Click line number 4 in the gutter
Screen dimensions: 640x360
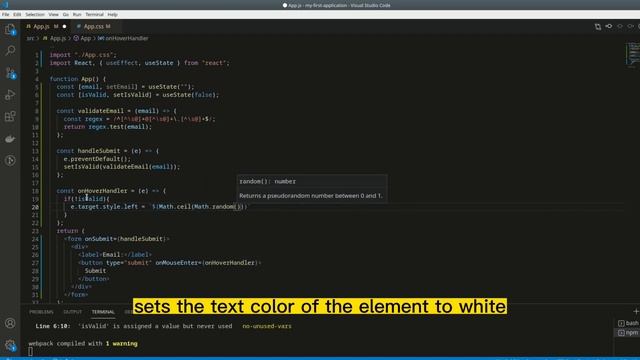(x=37, y=79)
